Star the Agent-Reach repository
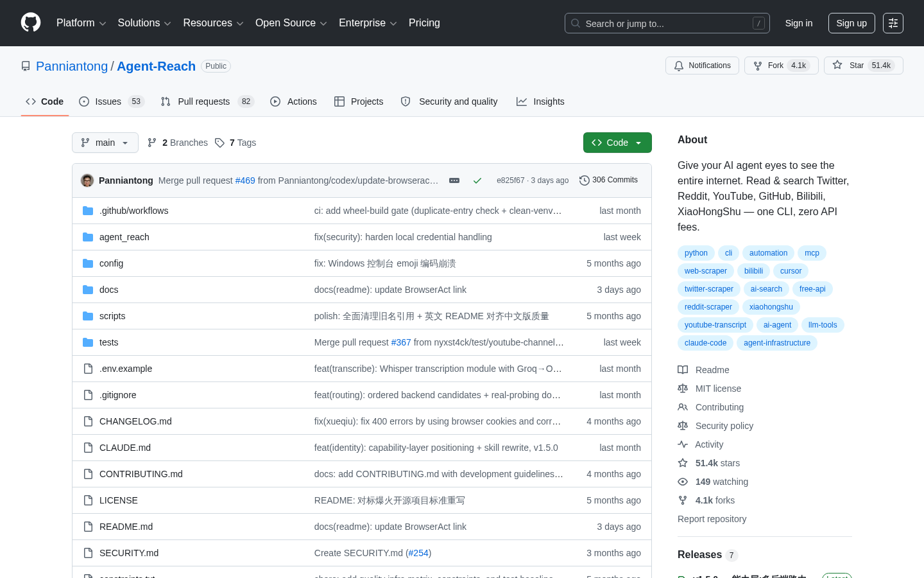Viewport: 924px width, 578px height. point(863,66)
